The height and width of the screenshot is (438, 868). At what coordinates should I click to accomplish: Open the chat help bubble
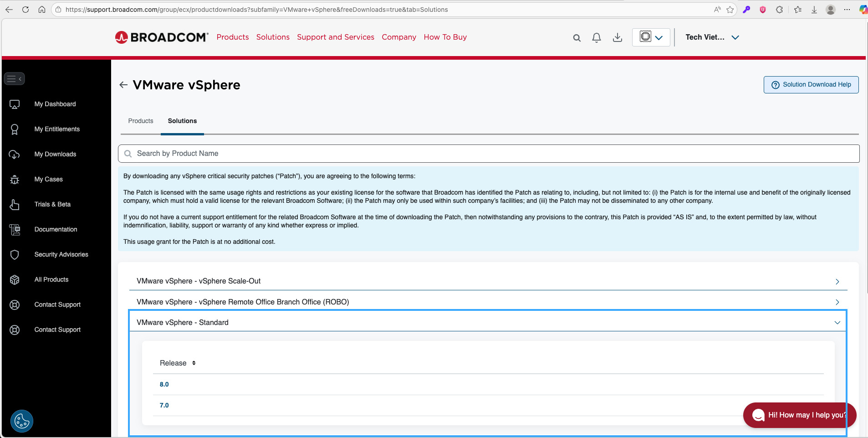tap(800, 415)
